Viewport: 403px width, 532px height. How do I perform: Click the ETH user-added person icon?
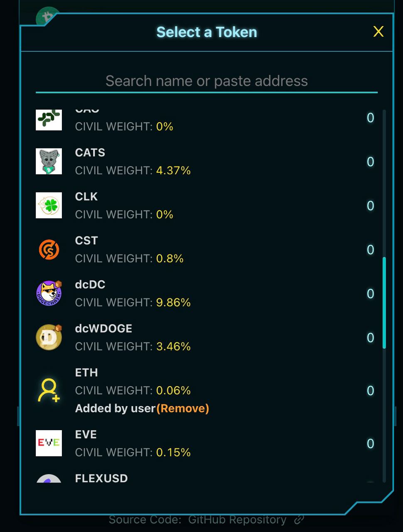point(49,390)
